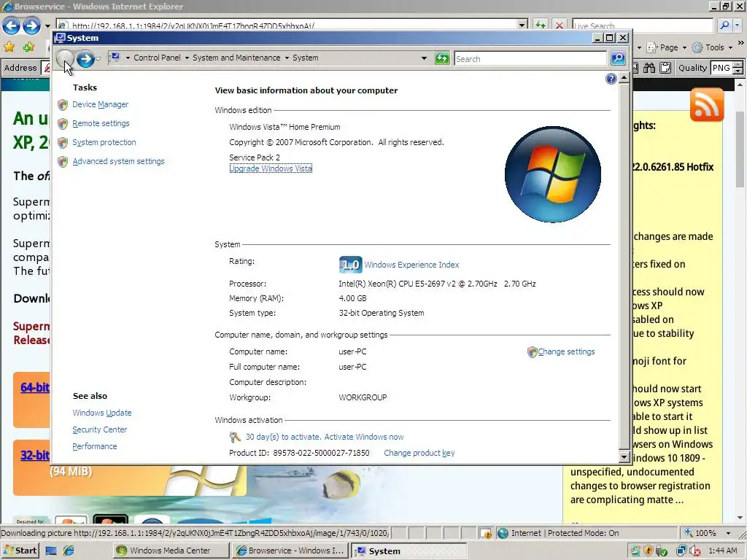This screenshot has height=560, width=747.
Task: Open the Help question mark icon
Action: pyautogui.click(x=611, y=79)
